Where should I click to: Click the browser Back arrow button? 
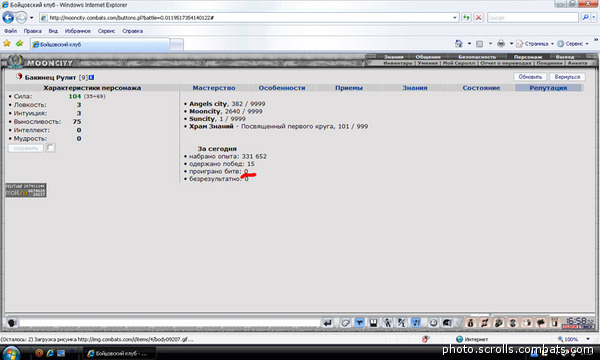8,17
